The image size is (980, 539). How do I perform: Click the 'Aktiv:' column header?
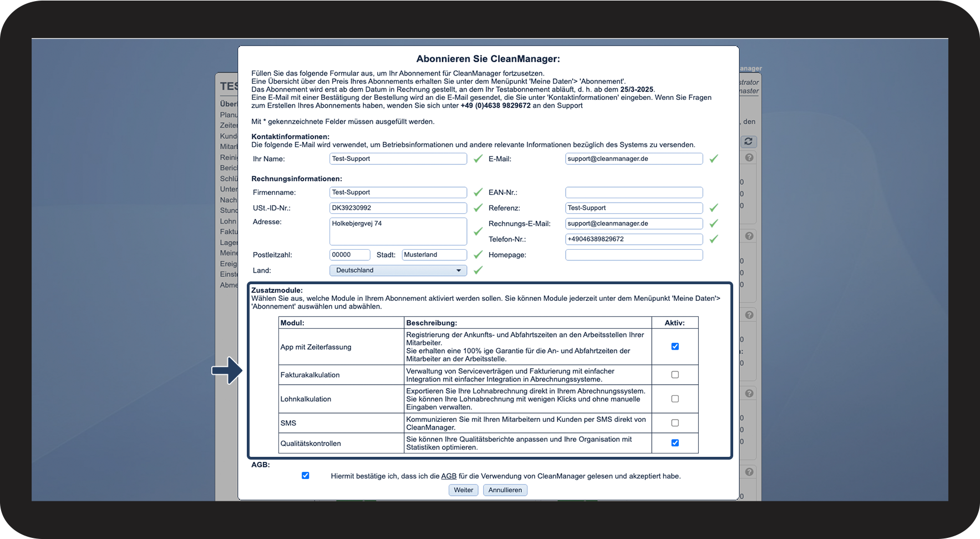[675, 323]
